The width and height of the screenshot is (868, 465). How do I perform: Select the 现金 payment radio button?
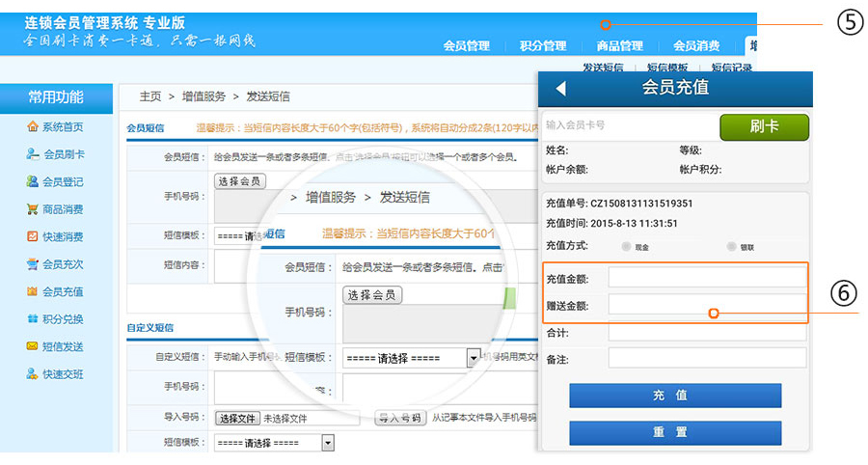pyautogui.click(x=626, y=246)
